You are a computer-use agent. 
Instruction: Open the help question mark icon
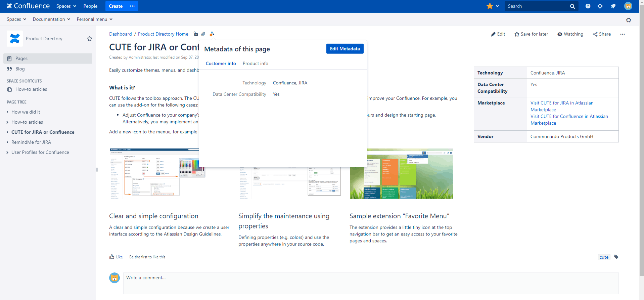588,6
